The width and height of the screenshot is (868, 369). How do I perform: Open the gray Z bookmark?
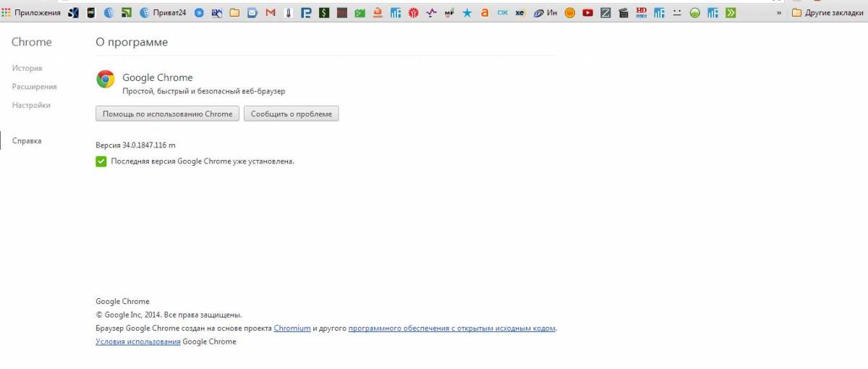click(605, 12)
